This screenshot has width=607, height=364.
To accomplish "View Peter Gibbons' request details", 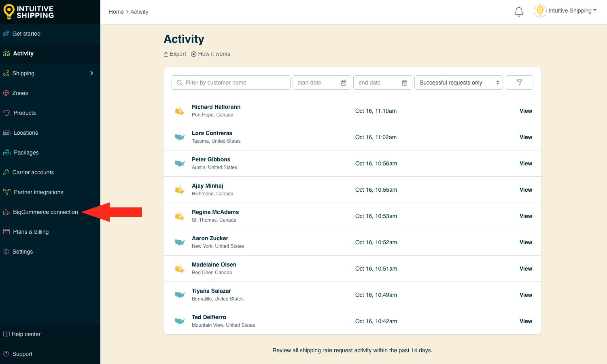I will pyautogui.click(x=526, y=163).
